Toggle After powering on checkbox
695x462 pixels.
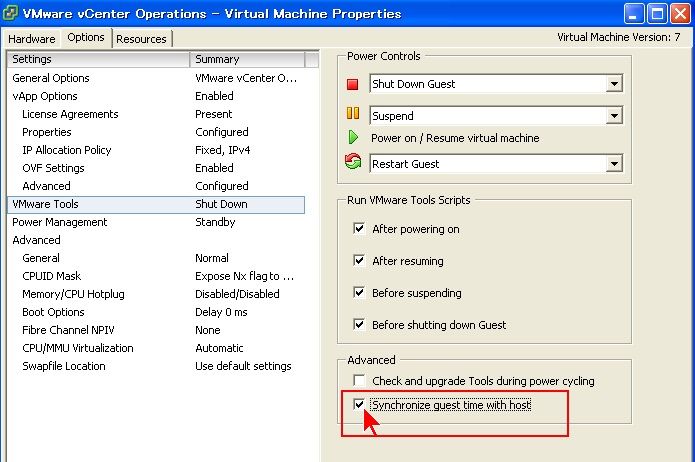359,229
